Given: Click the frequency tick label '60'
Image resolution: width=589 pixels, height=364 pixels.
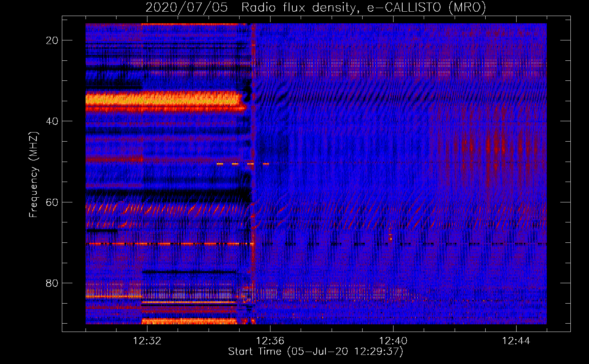Looking at the screenshot, I should (52, 202).
